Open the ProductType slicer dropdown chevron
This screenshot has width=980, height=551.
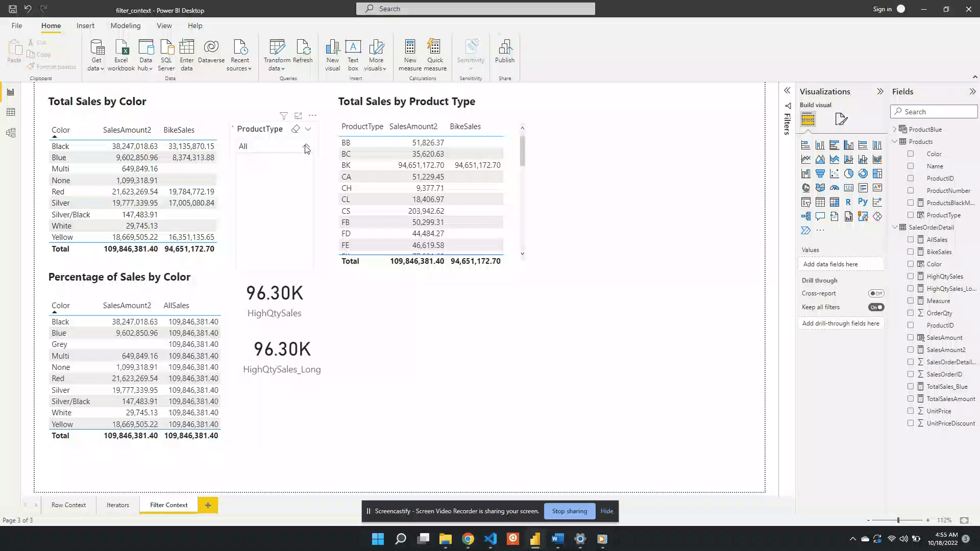click(308, 129)
